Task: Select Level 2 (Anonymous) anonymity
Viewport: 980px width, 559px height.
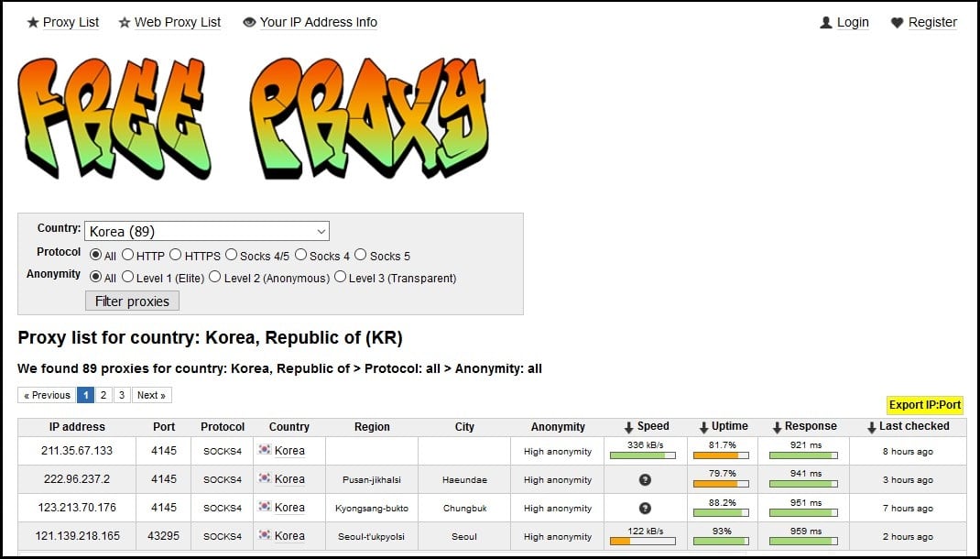Action: 214,277
